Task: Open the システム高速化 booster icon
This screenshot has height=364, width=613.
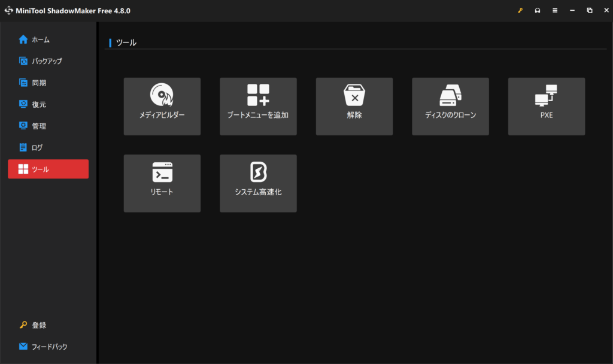Action: pos(258,172)
